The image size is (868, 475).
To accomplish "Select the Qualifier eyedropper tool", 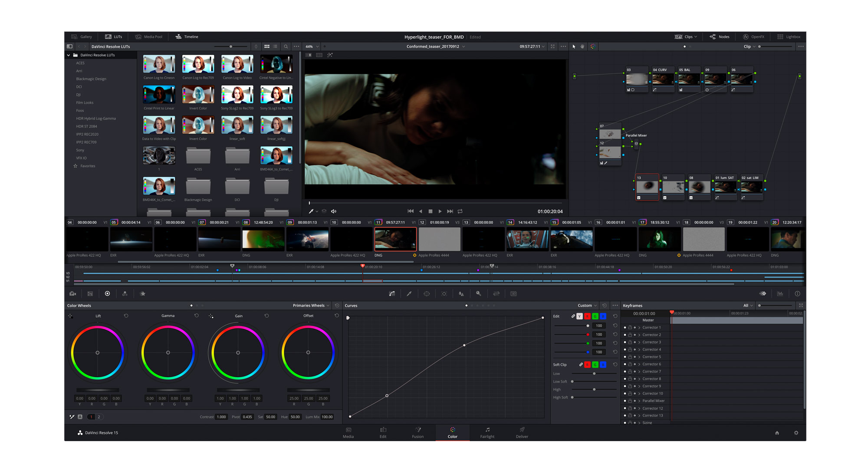I will (x=409, y=294).
